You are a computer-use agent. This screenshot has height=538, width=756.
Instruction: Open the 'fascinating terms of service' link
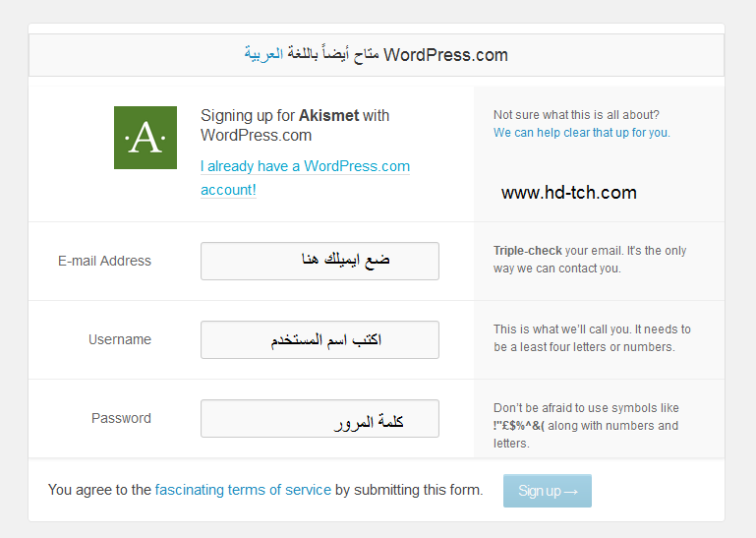click(243, 490)
